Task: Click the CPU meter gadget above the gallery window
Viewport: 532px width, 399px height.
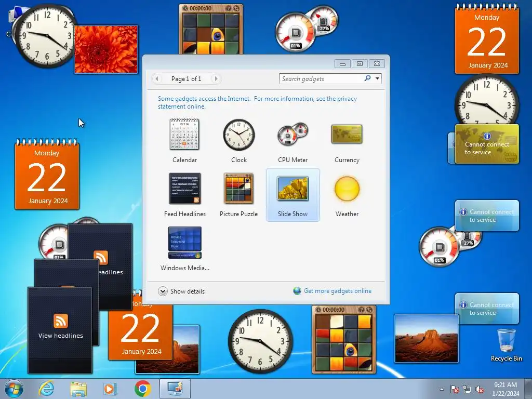Action: click(306, 29)
